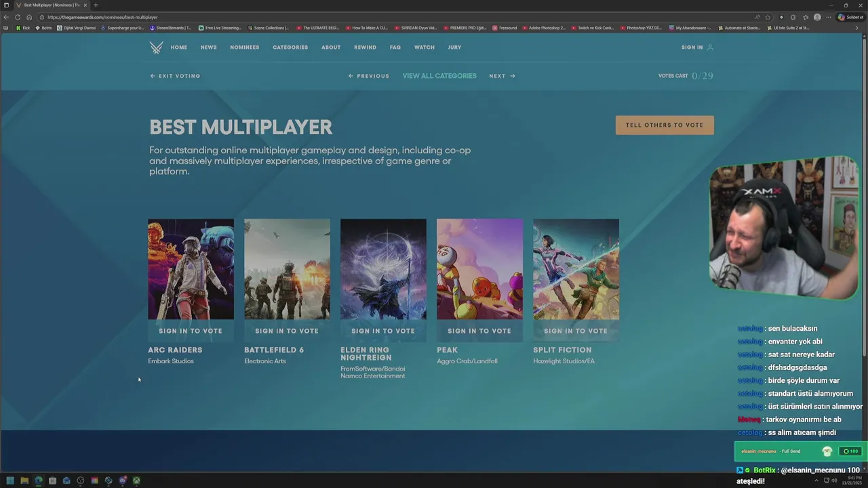Screen dimensions: 868x488
Task: Open VIEW ALL CATEGORIES
Action: (x=439, y=76)
